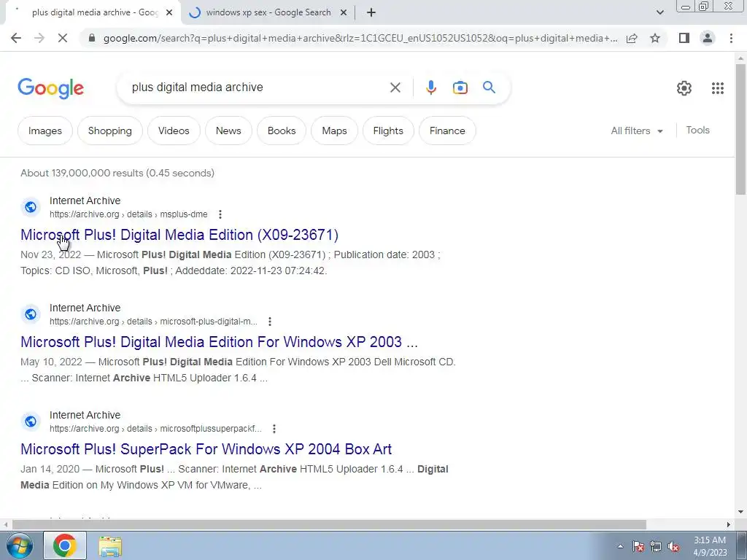747x560 pixels.
Task: Open a new tab
Action: pos(371,12)
